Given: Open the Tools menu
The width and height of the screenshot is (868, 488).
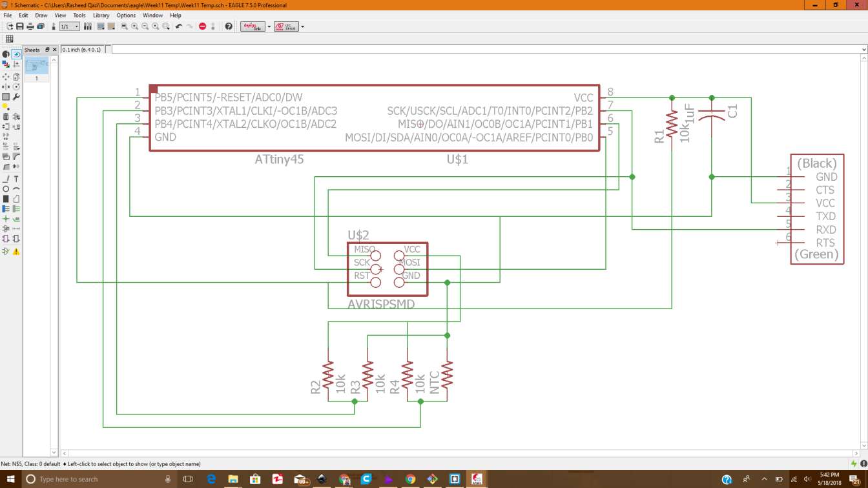Looking at the screenshot, I should click(x=79, y=15).
